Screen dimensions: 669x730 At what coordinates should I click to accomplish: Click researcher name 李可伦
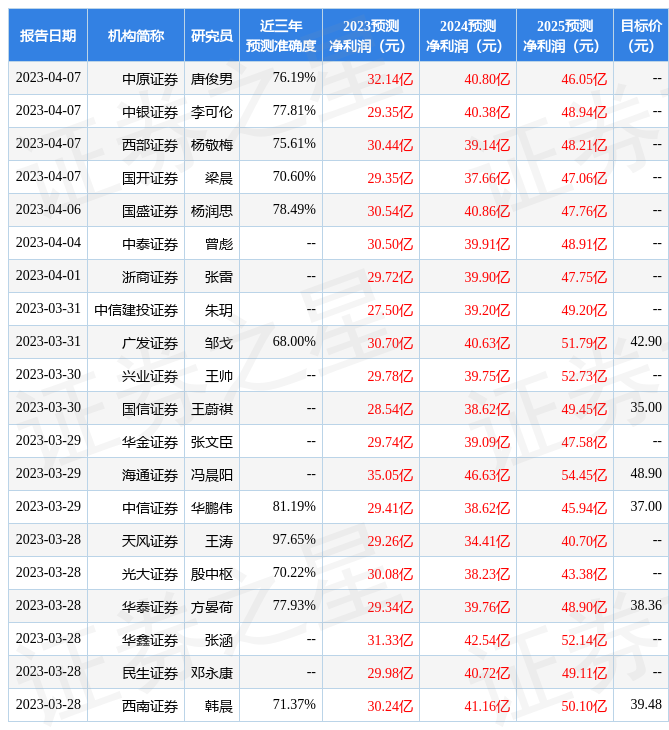click(x=212, y=112)
